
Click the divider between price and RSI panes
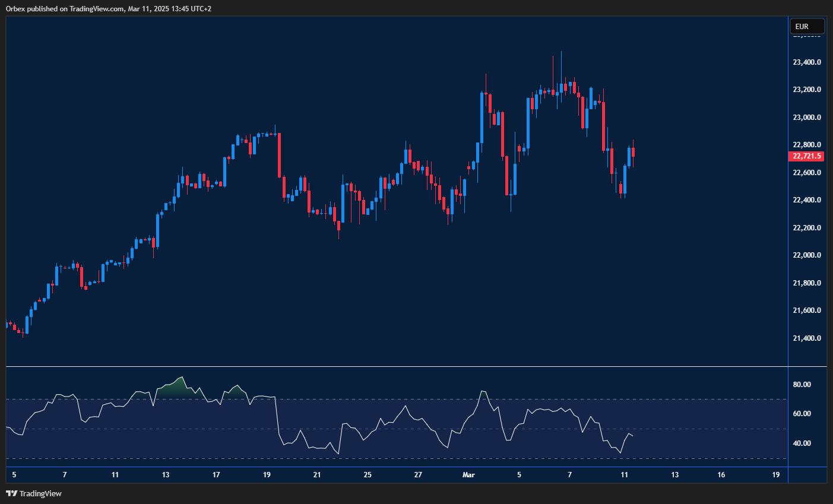click(416, 367)
